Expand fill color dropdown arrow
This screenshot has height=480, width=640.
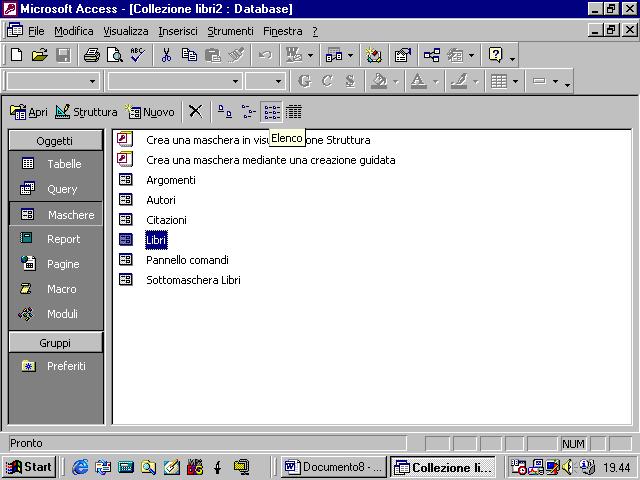click(x=396, y=82)
